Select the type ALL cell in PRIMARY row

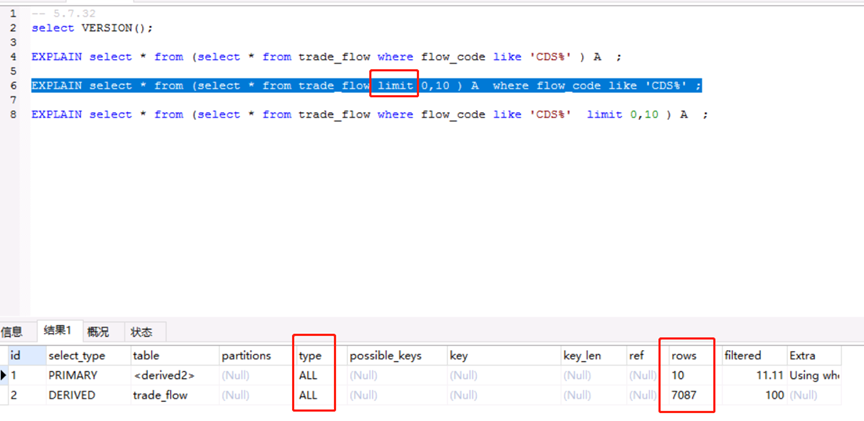(321, 375)
